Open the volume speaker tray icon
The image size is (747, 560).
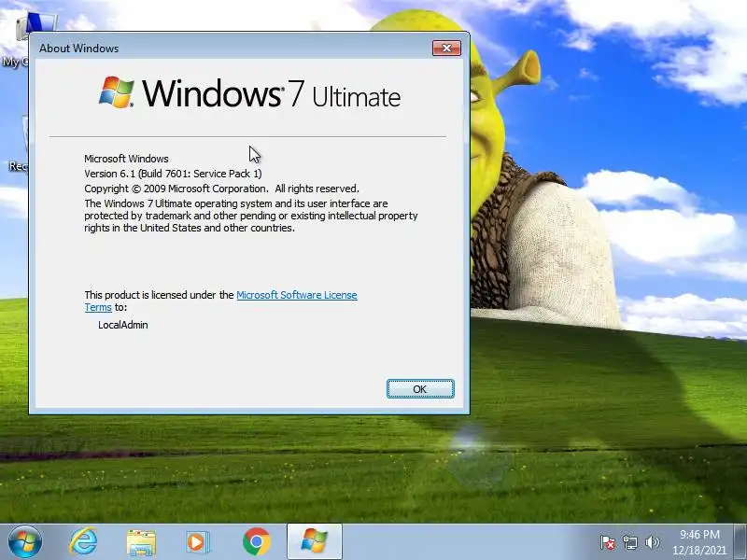[652, 542]
